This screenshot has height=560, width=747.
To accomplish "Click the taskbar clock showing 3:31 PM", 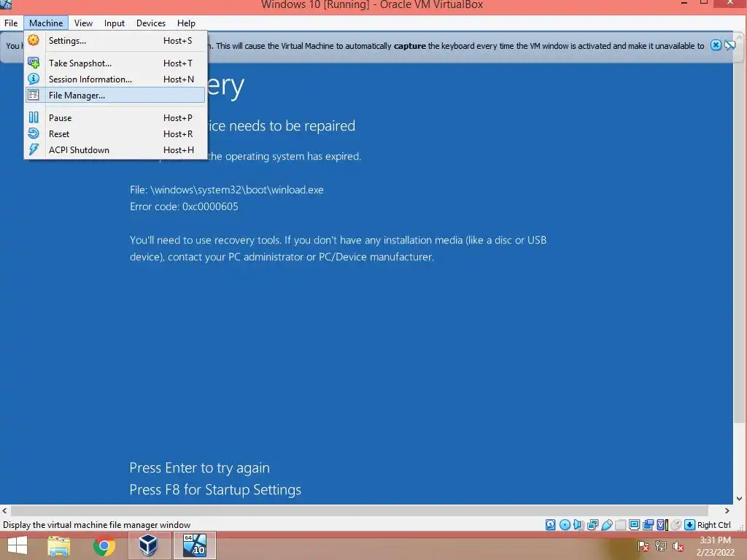I will pyautogui.click(x=715, y=546).
